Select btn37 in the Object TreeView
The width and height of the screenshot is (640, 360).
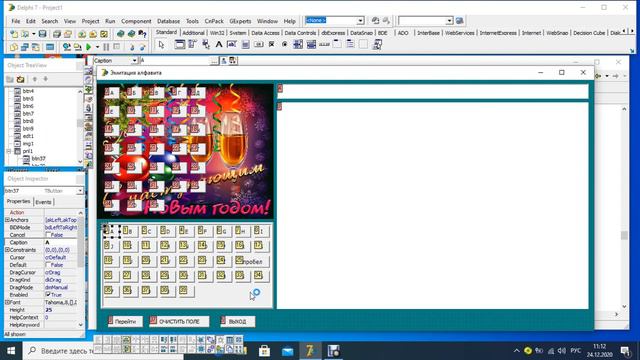tap(38, 158)
